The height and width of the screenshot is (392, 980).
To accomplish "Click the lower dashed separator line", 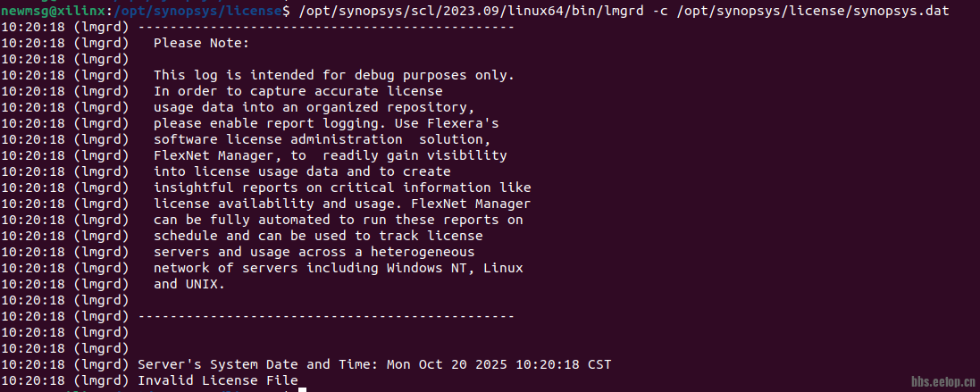I will [326, 316].
